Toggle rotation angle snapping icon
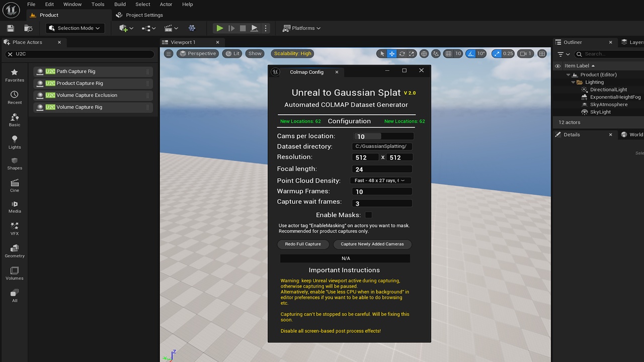Screen dimensions: 644x362 pyautogui.click(x=470, y=54)
